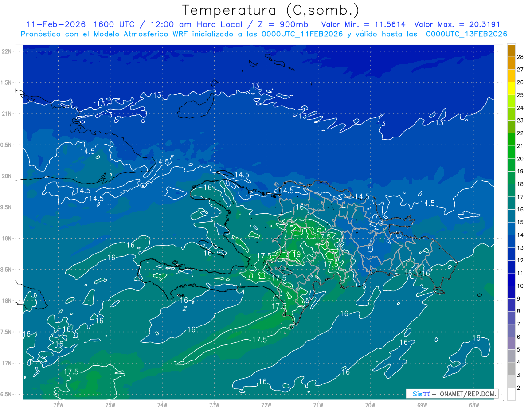Click the 'SisTT - ONAMET/REP.DOM.' logo box
This screenshot has height=411, width=532.
point(452,394)
